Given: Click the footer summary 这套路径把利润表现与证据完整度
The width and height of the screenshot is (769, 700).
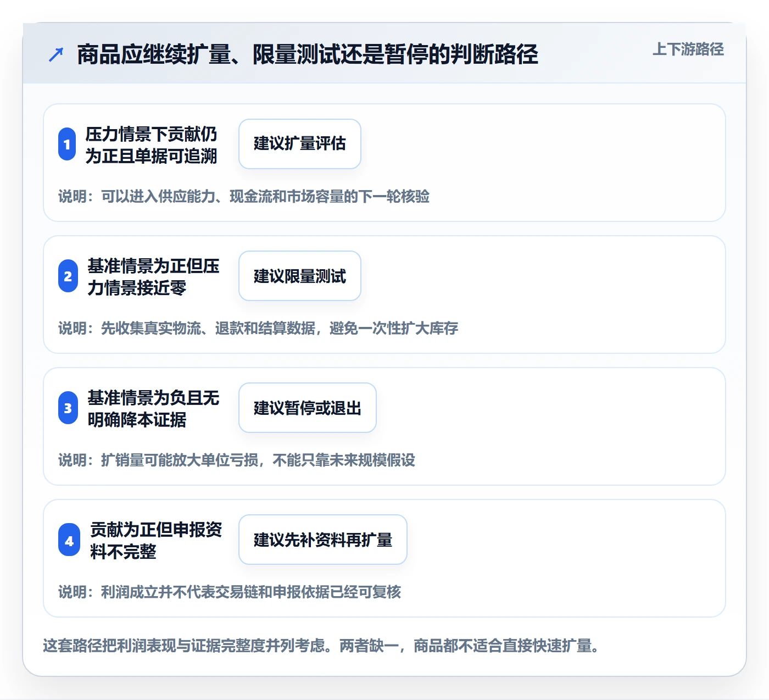Looking at the screenshot, I should 321,646.
